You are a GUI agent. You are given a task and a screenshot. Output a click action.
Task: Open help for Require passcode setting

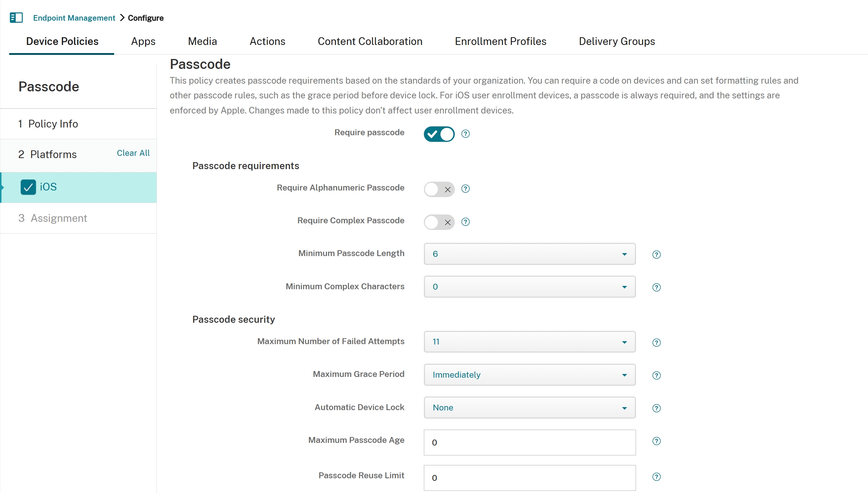tap(465, 134)
